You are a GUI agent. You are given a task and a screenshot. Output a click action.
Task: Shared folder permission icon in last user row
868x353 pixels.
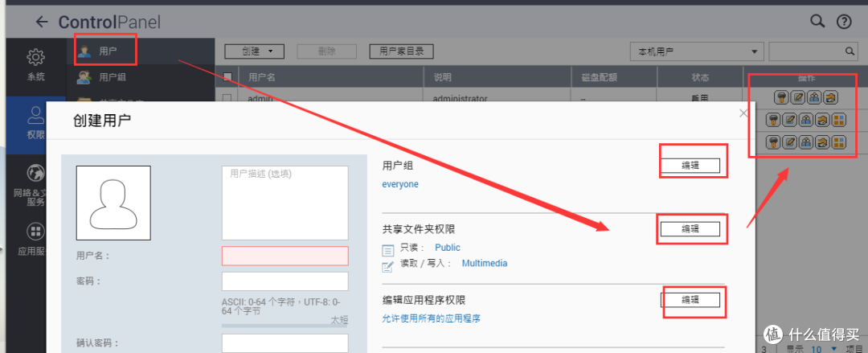coord(823,142)
